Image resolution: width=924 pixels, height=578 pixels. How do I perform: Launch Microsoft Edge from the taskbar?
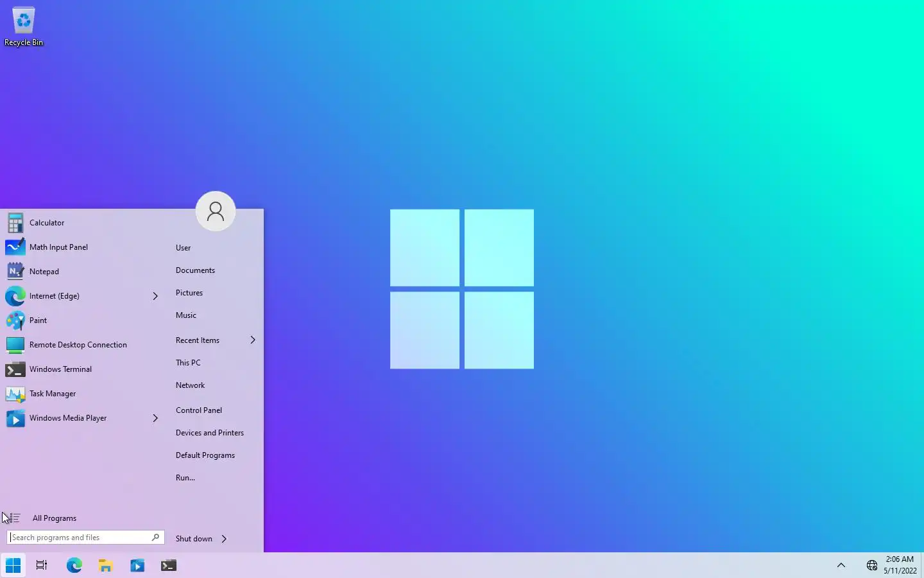click(74, 565)
